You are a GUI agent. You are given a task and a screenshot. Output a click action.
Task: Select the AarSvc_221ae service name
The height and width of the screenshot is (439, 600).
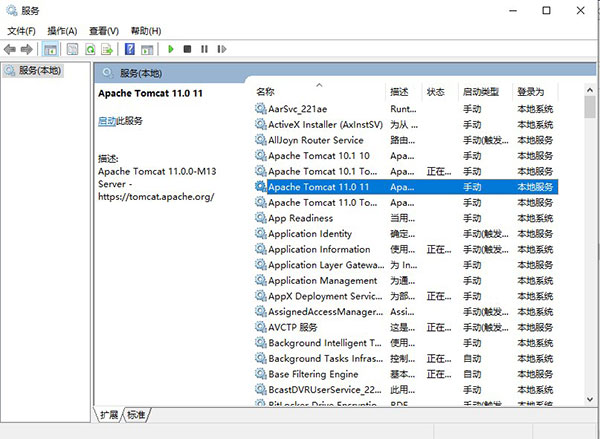click(x=298, y=109)
